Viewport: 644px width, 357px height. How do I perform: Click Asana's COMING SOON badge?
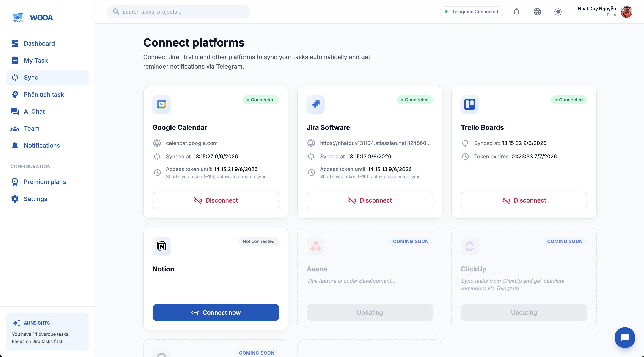[x=411, y=241]
